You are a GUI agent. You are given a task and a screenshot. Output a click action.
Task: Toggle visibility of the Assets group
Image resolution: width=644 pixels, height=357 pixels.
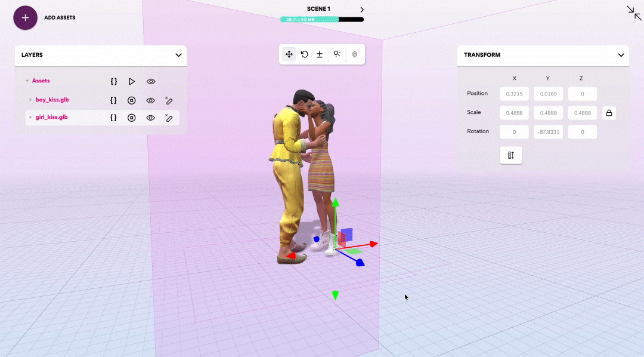click(150, 81)
